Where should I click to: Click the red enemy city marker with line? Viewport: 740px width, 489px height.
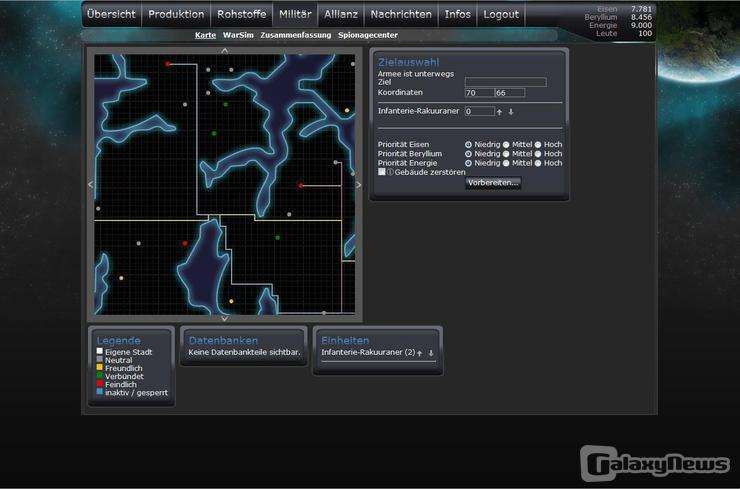300,185
